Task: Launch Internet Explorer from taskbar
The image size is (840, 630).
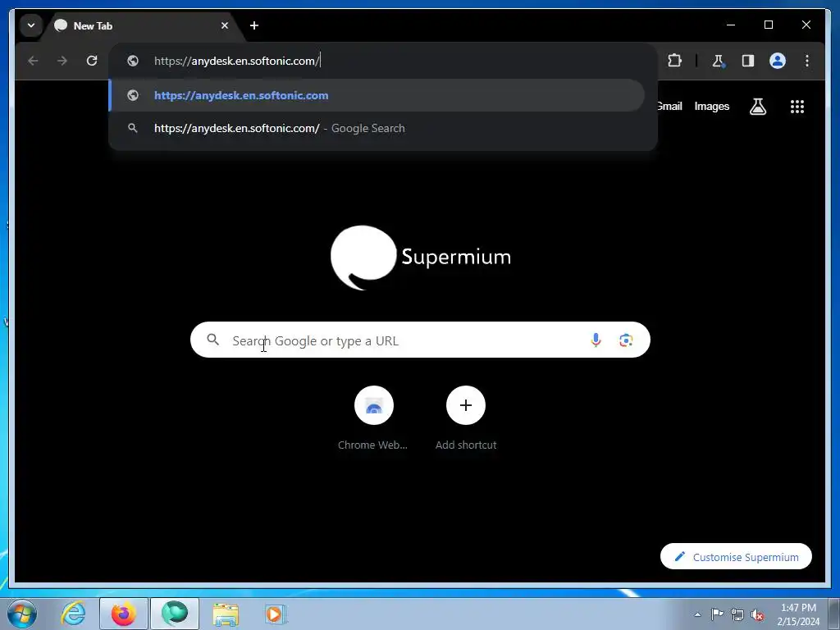Action: (x=73, y=614)
